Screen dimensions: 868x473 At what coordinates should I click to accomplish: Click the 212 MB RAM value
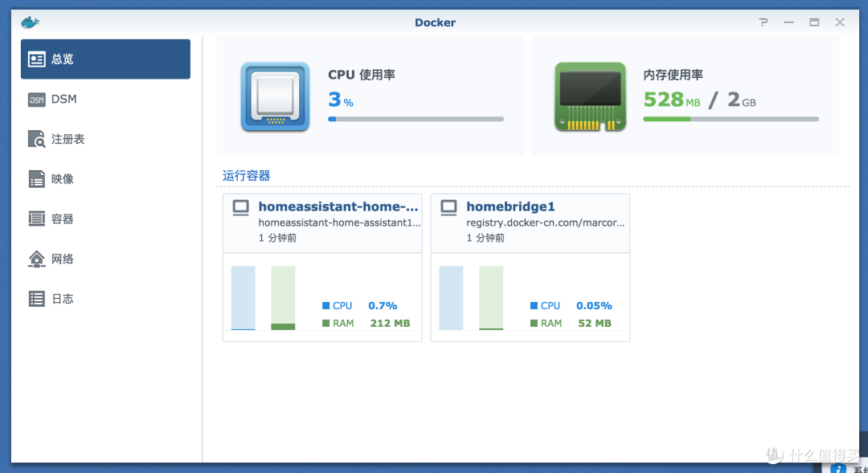391,323
